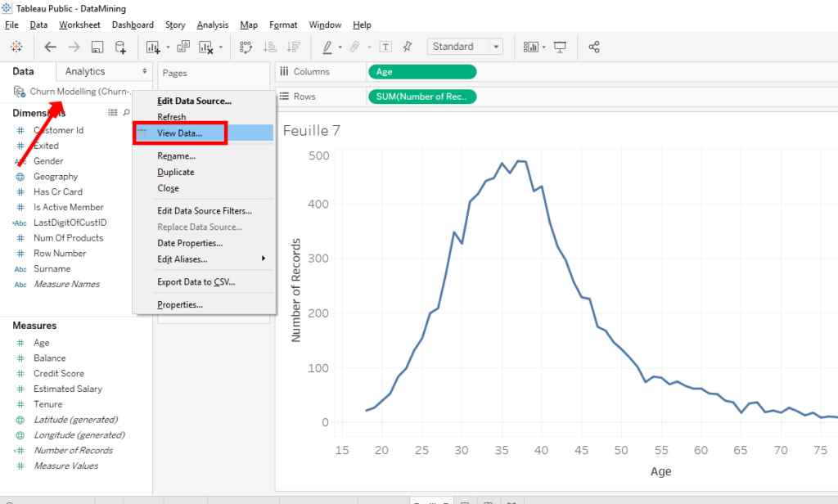Viewport: 838px width, 504px height.
Task: Select the New Worksheet icon
Action: [x=154, y=47]
